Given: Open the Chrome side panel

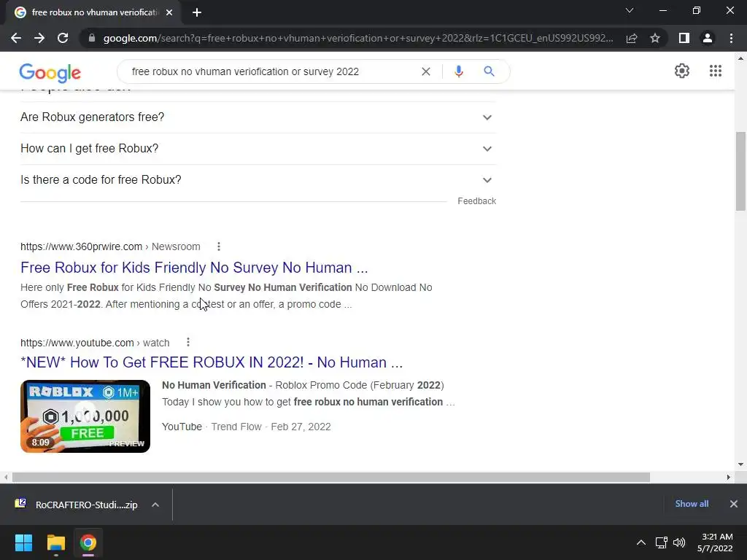Looking at the screenshot, I should [684, 38].
